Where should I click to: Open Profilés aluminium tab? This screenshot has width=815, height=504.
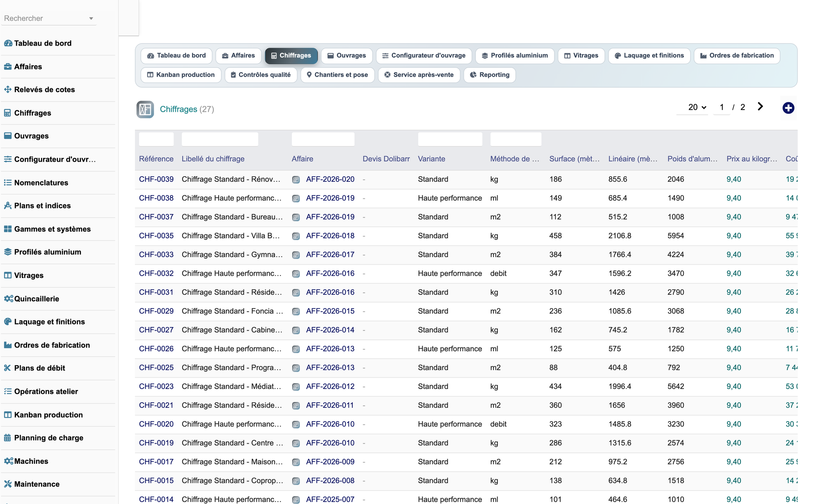[515, 56]
